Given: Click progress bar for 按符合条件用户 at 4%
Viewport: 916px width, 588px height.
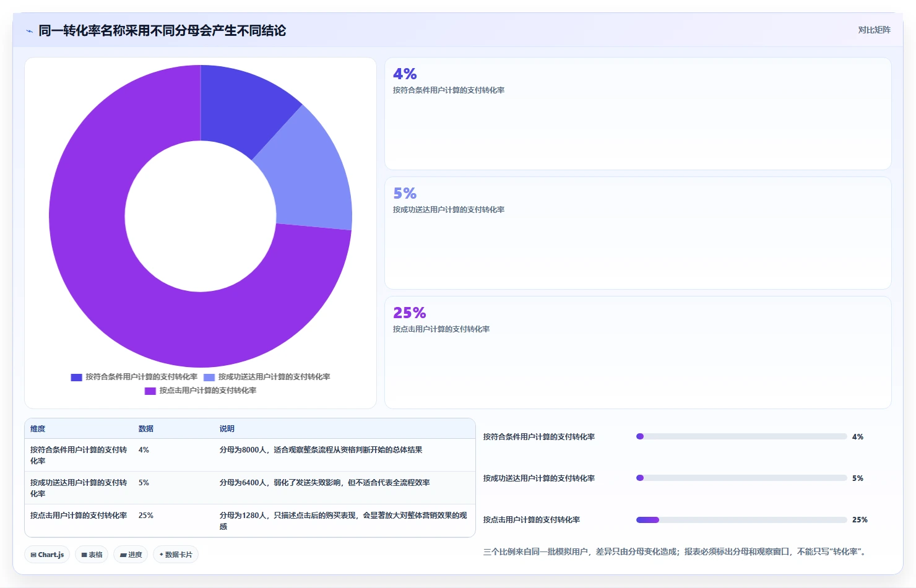Looking at the screenshot, I should tap(741, 436).
